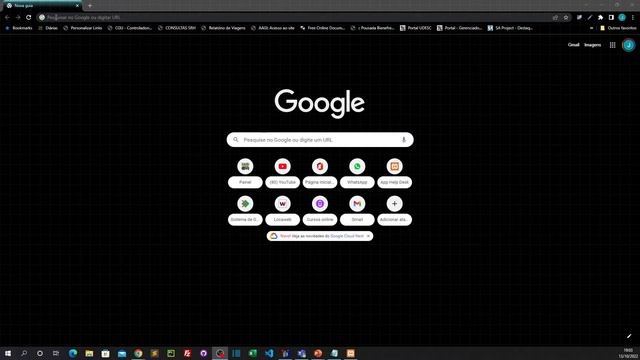The width and height of the screenshot is (640, 360).
Task: Dismiss the Google Cloud Next promo
Action: (x=368, y=236)
